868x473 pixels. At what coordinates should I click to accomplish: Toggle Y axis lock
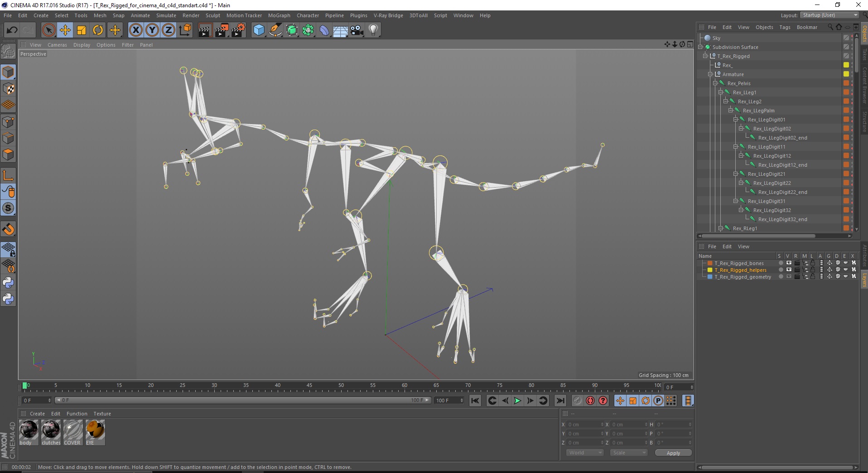coord(152,30)
